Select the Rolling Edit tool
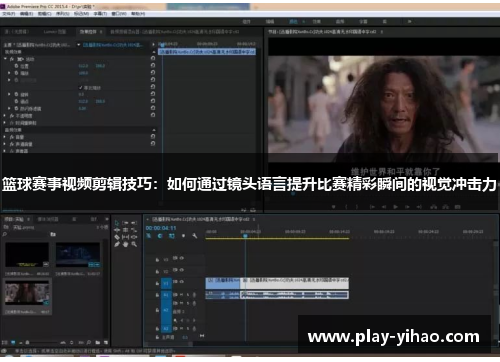Viewport: 500px width, 362px height. tap(125, 230)
